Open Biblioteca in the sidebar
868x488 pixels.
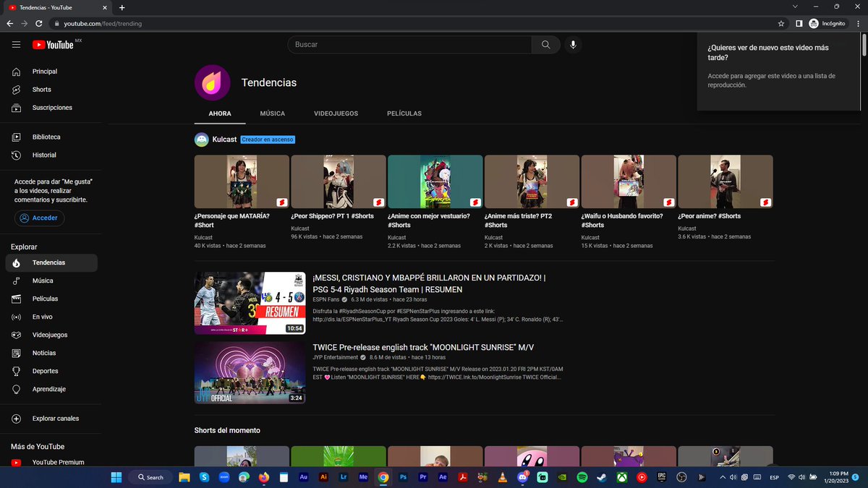pos(50,137)
